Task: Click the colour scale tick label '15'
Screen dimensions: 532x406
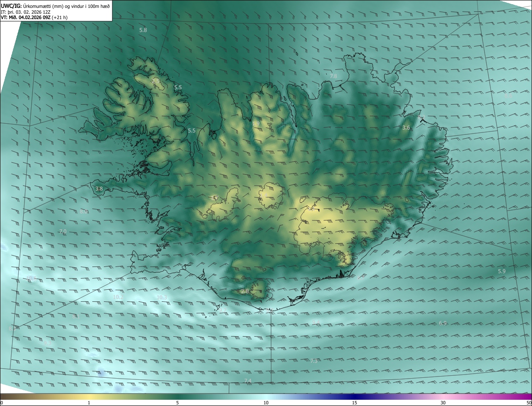Action: [x=355, y=403]
